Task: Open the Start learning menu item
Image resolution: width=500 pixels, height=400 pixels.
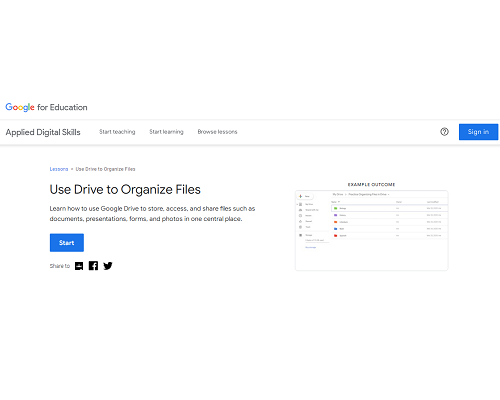Action: [x=166, y=132]
